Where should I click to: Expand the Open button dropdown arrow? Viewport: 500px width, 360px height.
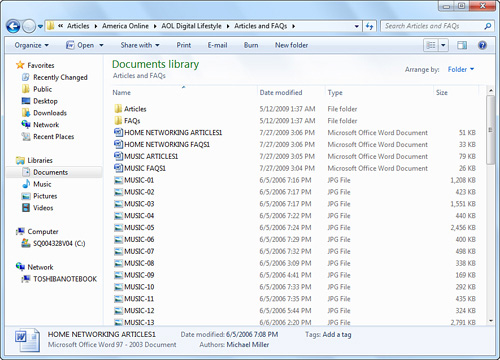coord(101,45)
